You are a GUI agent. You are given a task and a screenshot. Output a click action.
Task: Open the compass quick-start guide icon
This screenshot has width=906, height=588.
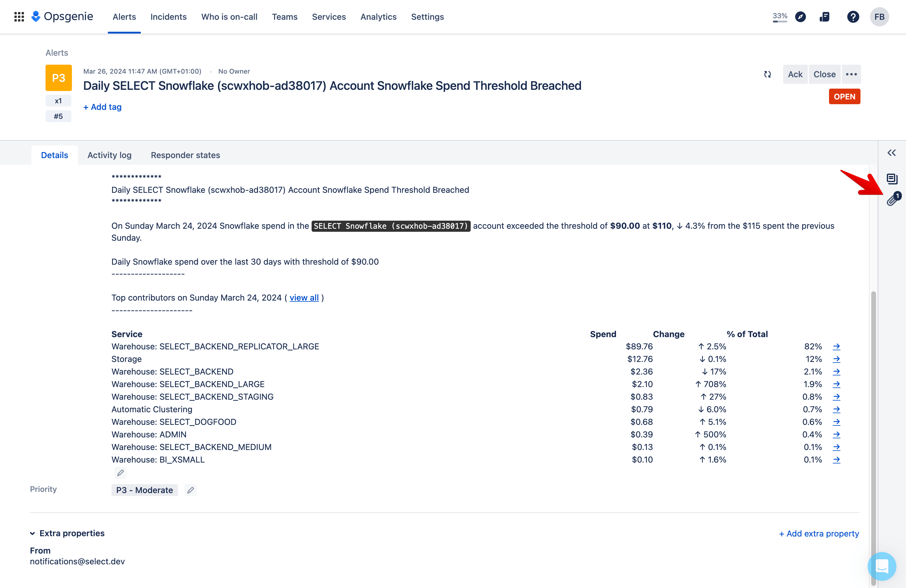pos(801,17)
